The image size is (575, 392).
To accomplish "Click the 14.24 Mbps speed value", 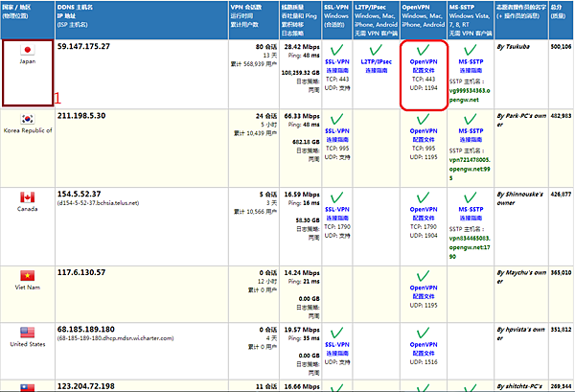I will pyautogui.click(x=302, y=273).
